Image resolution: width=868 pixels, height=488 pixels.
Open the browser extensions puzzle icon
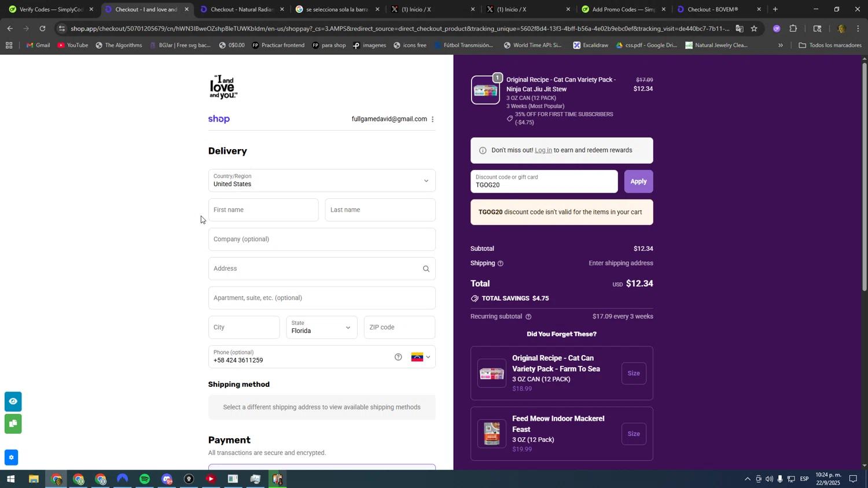pyautogui.click(x=793, y=28)
